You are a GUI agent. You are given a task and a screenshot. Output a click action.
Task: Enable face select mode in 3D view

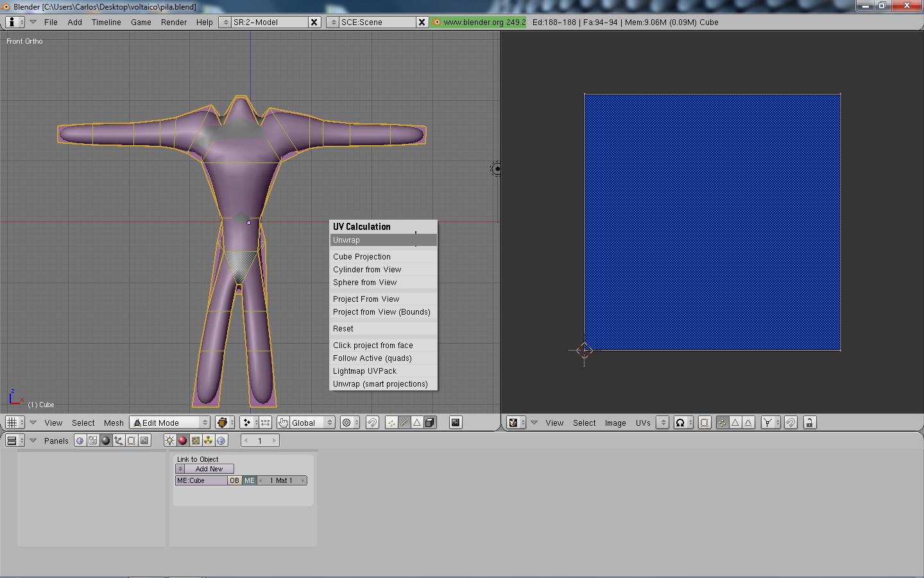coord(417,423)
